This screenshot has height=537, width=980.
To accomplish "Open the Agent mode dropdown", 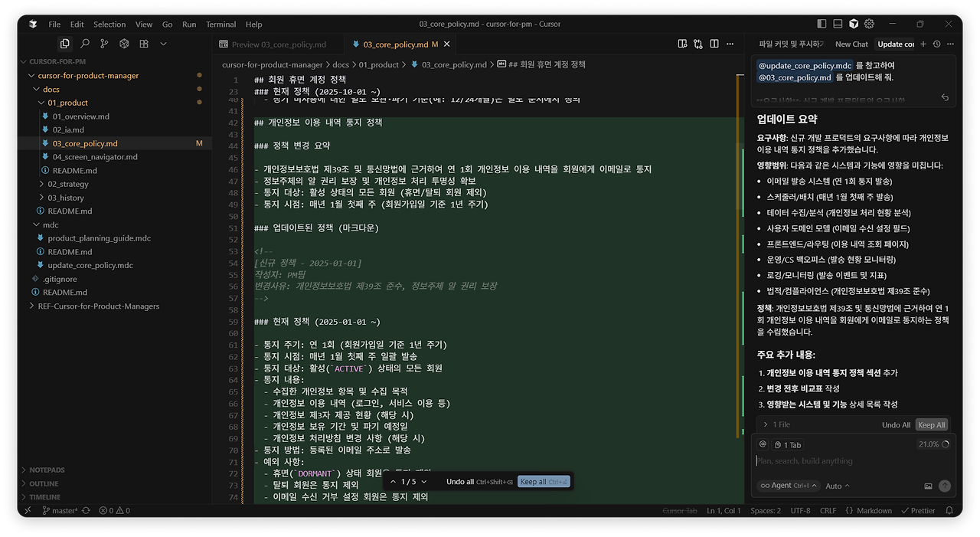I will point(788,486).
